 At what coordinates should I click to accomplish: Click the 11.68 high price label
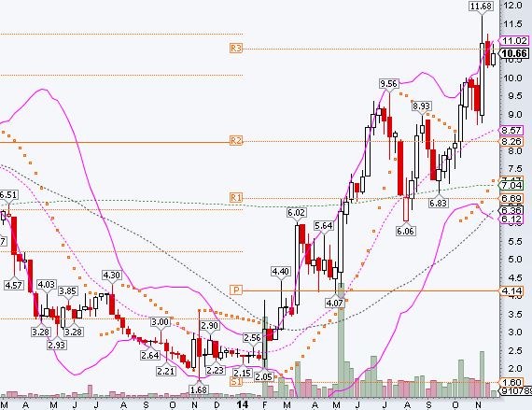[481, 6]
